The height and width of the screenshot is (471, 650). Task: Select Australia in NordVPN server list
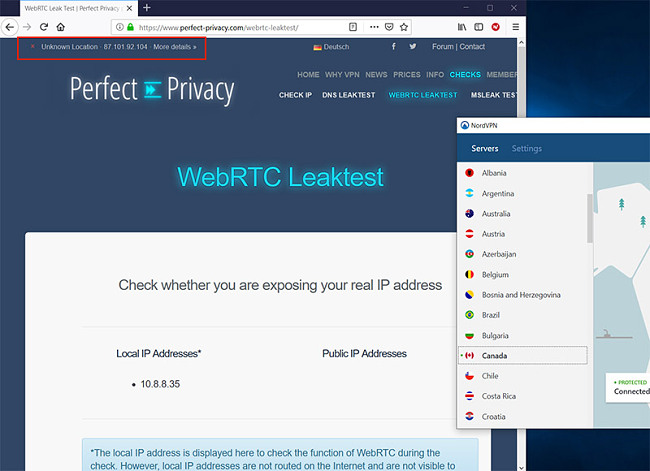522,214
